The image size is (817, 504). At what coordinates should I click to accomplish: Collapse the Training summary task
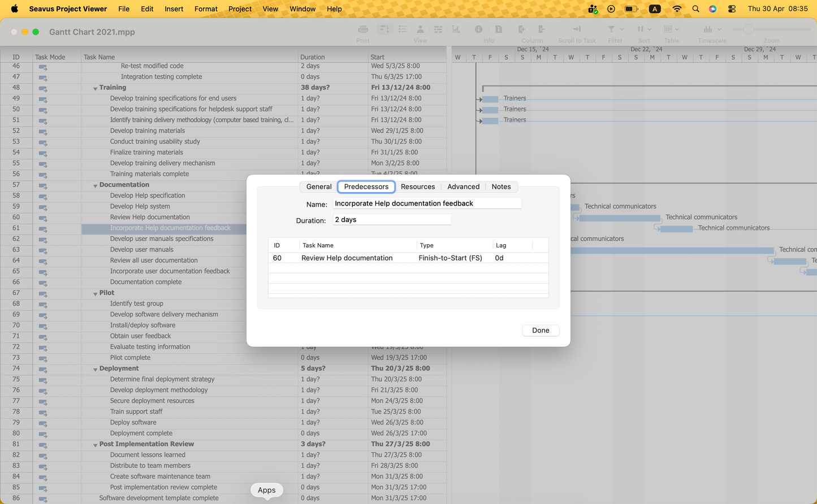pyautogui.click(x=95, y=88)
